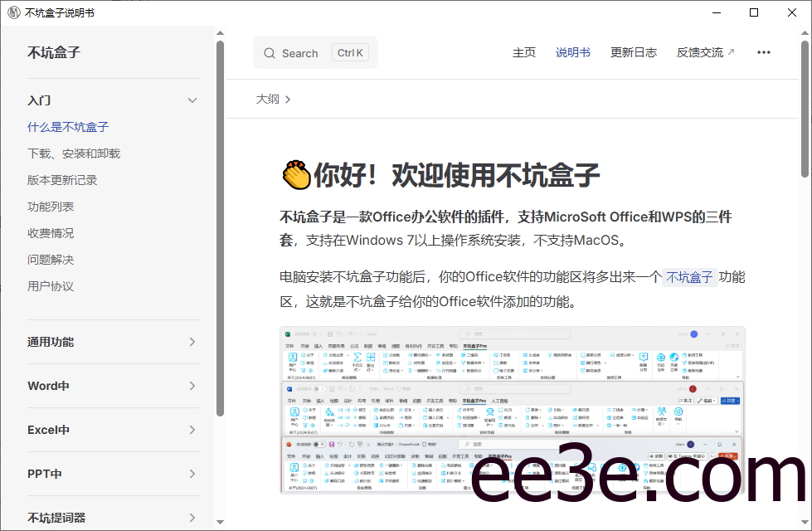Click the search magnifier icon
The height and width of the screenshot is (531, 812).
tap(270, 52)
